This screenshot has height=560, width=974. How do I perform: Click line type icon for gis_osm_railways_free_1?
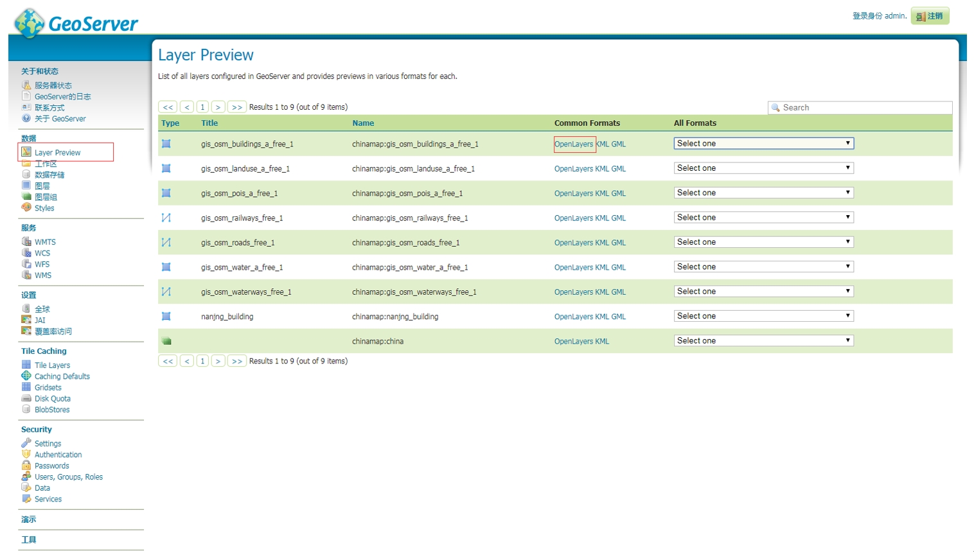(x=166, y=218)
